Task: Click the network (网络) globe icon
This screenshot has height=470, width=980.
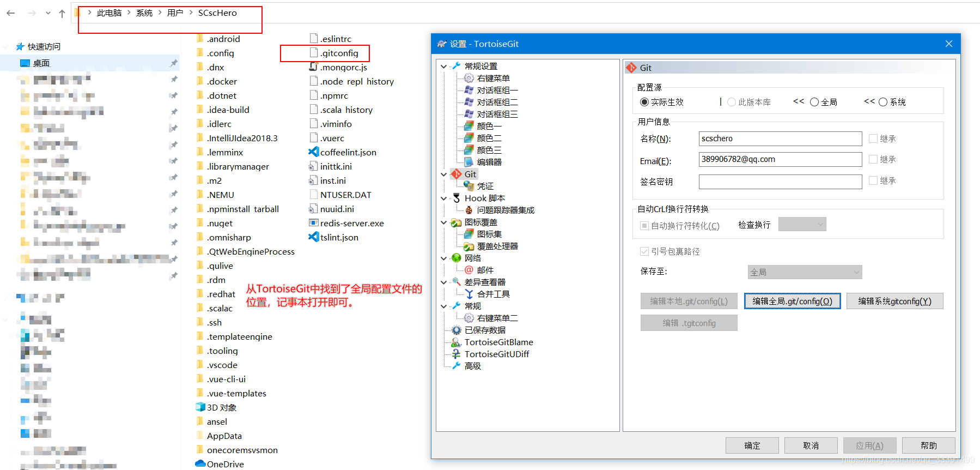Action: click(456, 258)
